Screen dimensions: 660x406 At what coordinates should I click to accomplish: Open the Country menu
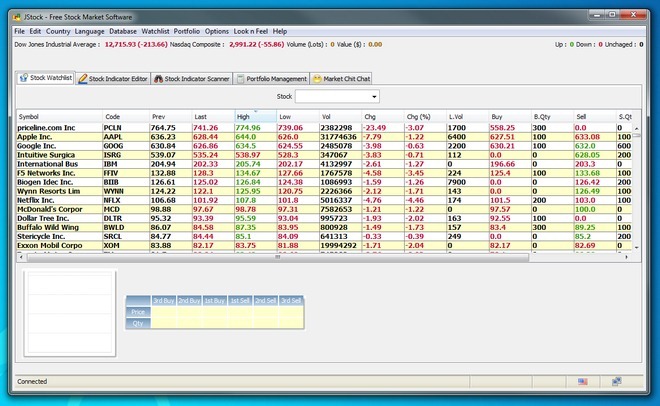pyautogui.click(x=58, y=31)
